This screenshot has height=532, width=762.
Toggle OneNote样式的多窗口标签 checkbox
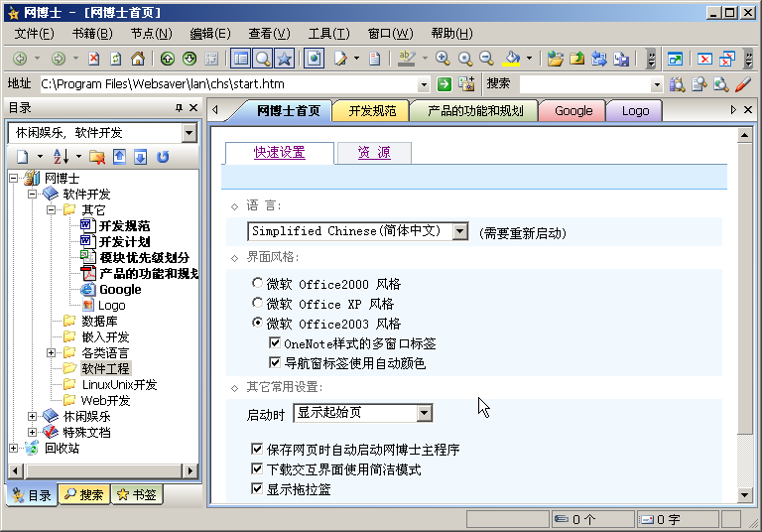pos(275,343)
